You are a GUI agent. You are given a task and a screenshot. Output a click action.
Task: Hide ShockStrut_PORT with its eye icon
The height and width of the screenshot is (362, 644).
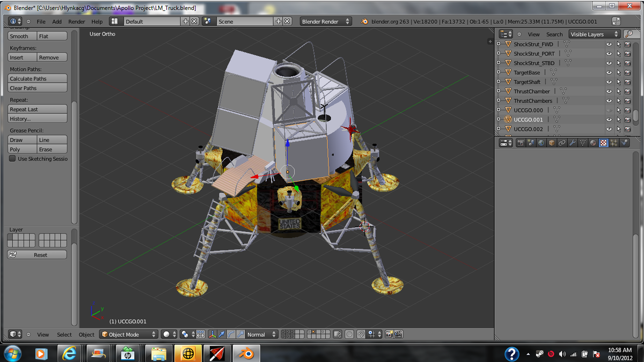coord(609,54)
